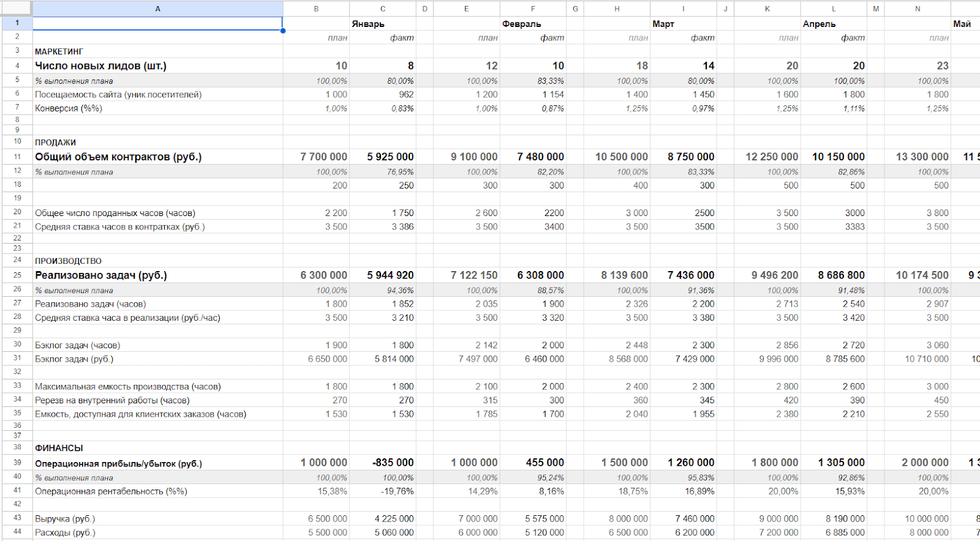Select the "Расходы (руб.)" label cell
Screen dimensions: 980x541
[x=157, y=532]
